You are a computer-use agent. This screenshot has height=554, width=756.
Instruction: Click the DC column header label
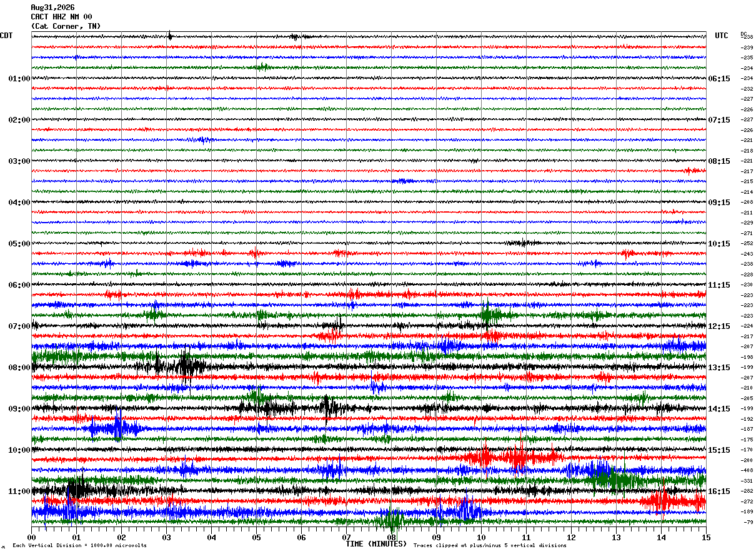tap(744, 34)
